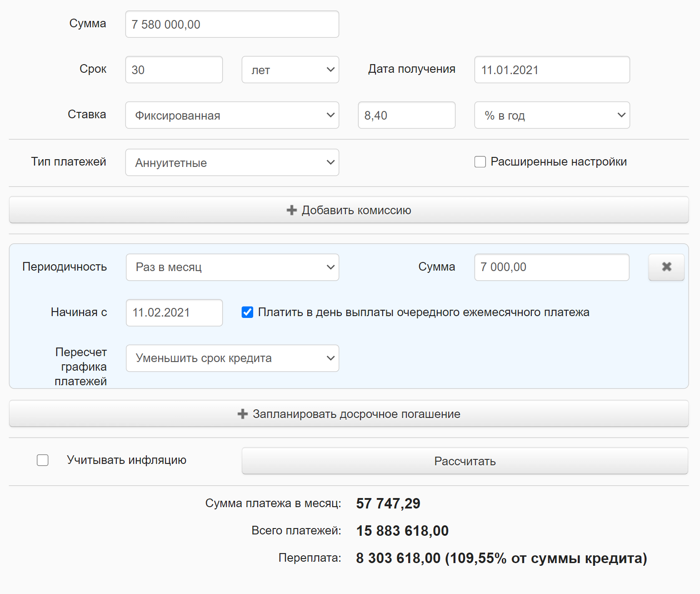Open periodicity dropdown 'Раз в месяц'
Screen dimensions: 700x594
[x=232, y=267]
